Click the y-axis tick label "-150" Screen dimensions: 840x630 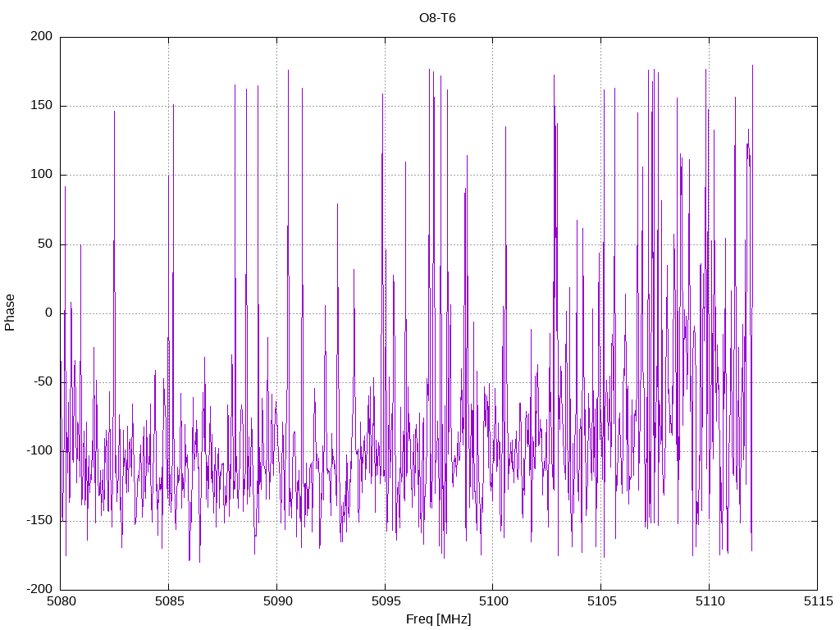tap(39, 520)
